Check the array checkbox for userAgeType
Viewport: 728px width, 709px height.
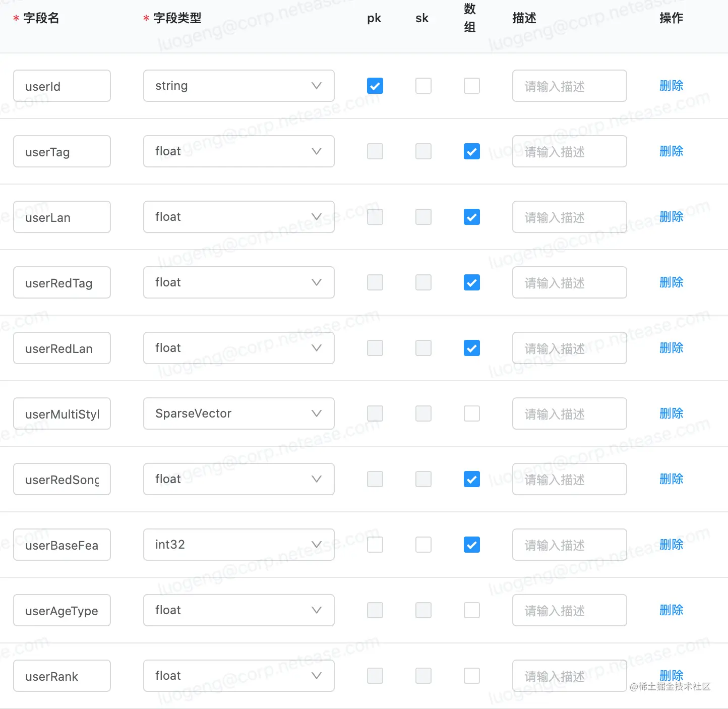[472, 610]
